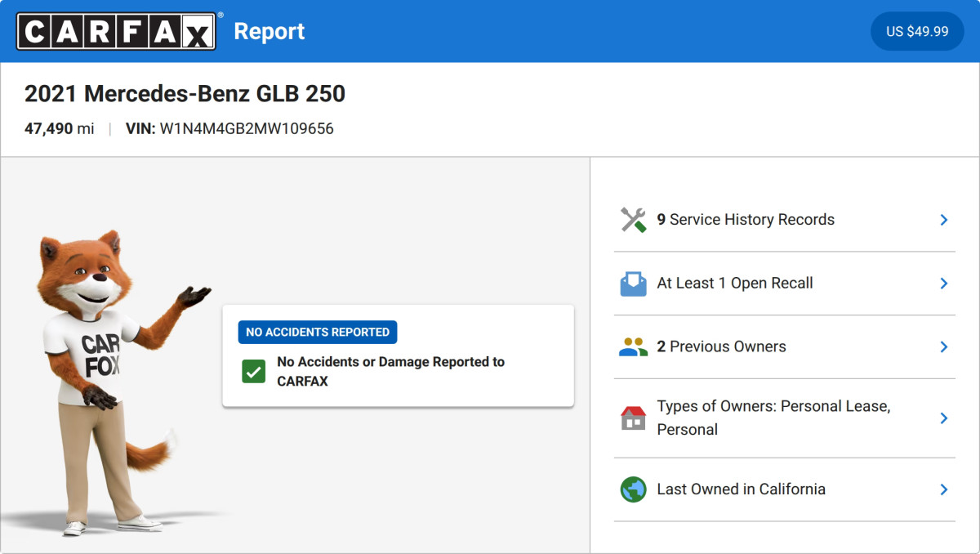Click the open recall envelope icon
Viewport: 980px width, 554px height.
[633, 284]
